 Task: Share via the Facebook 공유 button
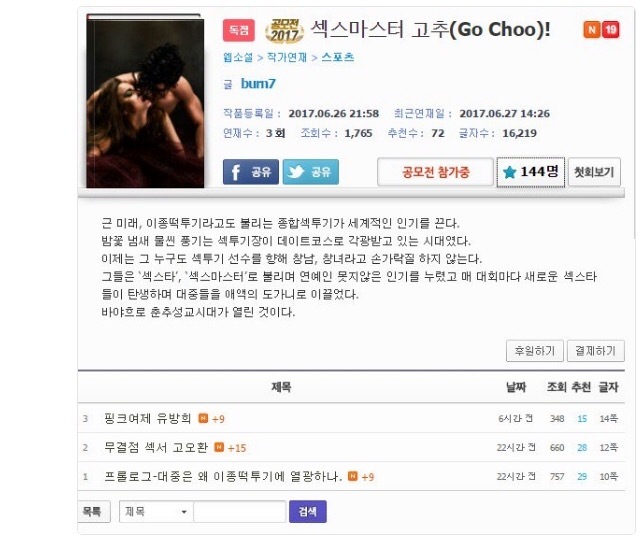pyautogui.click(x=251, y=172)
